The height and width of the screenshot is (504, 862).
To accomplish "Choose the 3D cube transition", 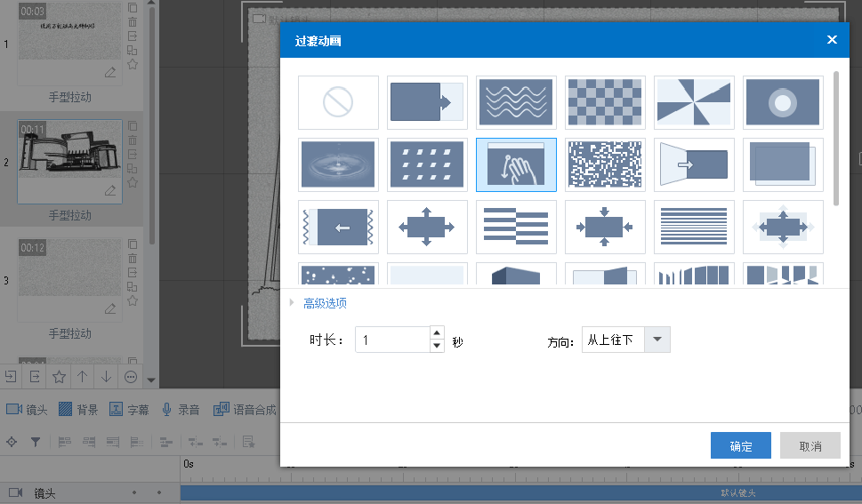I will click(x=516, y=274).
